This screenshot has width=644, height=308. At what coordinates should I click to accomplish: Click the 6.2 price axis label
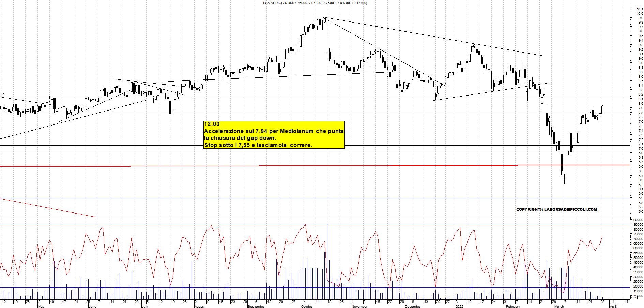point(641,185)
